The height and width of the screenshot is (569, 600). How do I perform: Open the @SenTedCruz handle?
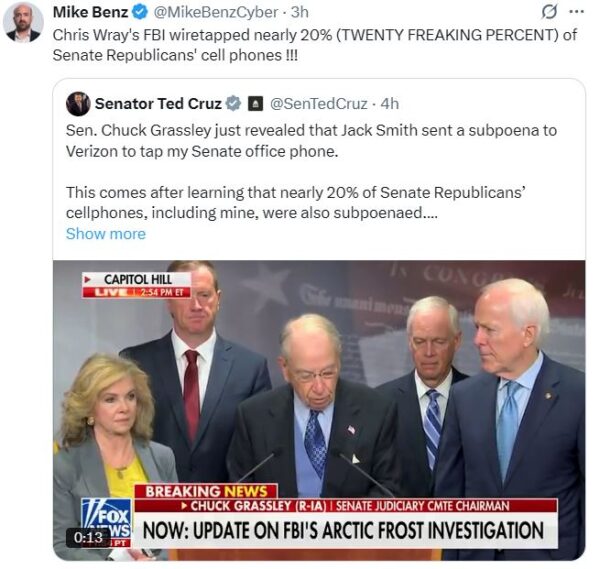pos(318,104)
